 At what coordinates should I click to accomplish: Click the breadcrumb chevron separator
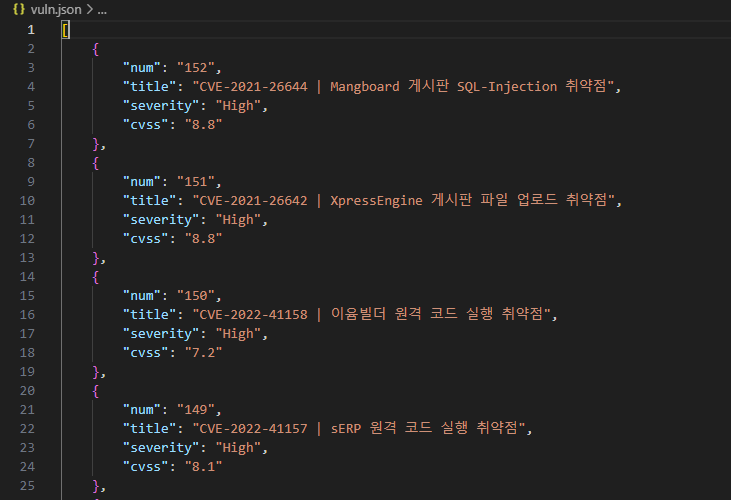click(90, 9)
